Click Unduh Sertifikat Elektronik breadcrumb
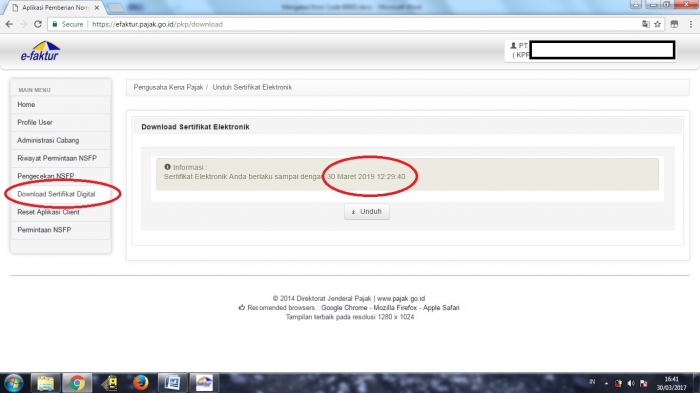 pyautogui.click(x=252, y=87)
